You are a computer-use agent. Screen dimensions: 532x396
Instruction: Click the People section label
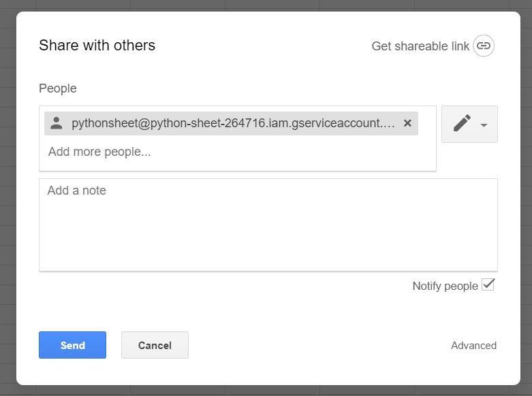58,88
